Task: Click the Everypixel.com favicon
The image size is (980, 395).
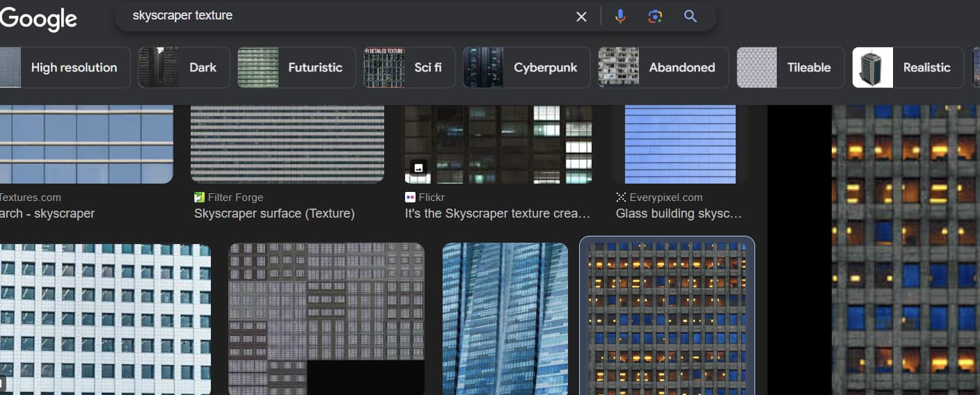Action: point(621,197)
